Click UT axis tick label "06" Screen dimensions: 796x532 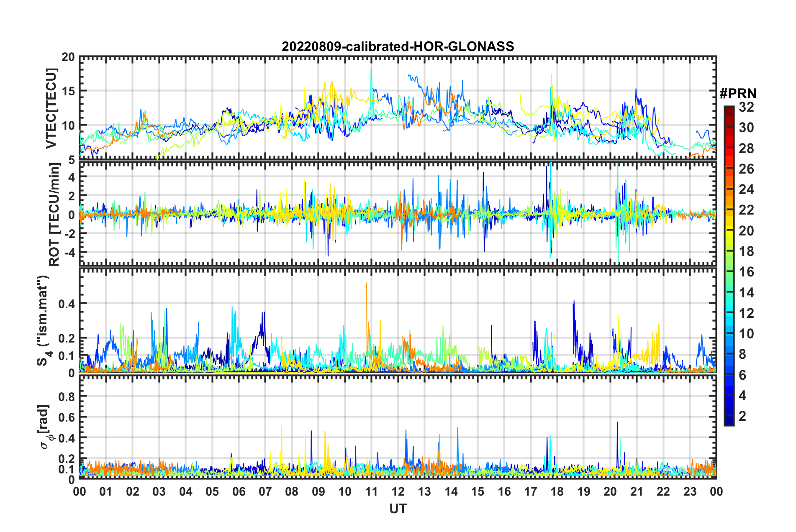[x=239, y=491]
